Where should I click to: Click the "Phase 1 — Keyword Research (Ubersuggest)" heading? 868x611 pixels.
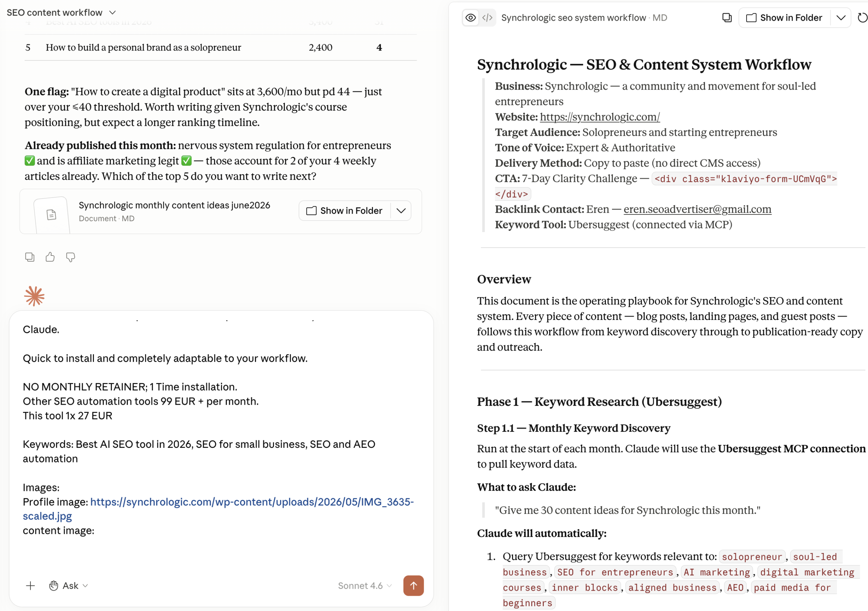(599, 401)
